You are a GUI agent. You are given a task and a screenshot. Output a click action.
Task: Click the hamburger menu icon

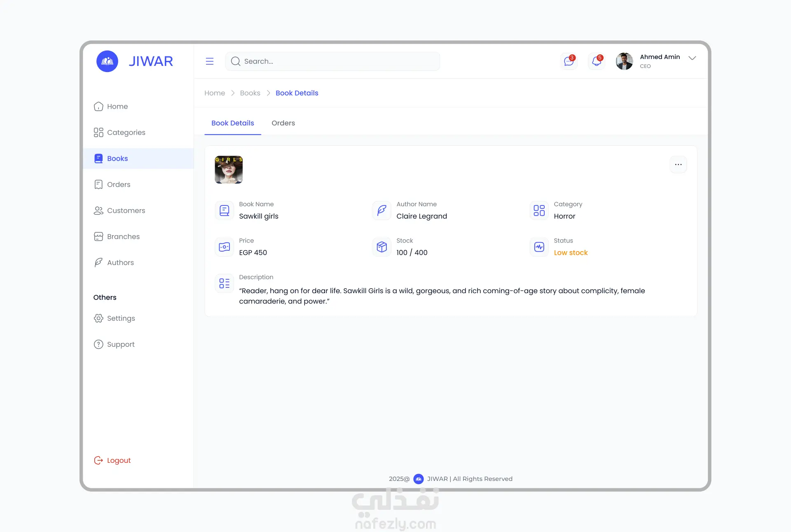[209, 61]
